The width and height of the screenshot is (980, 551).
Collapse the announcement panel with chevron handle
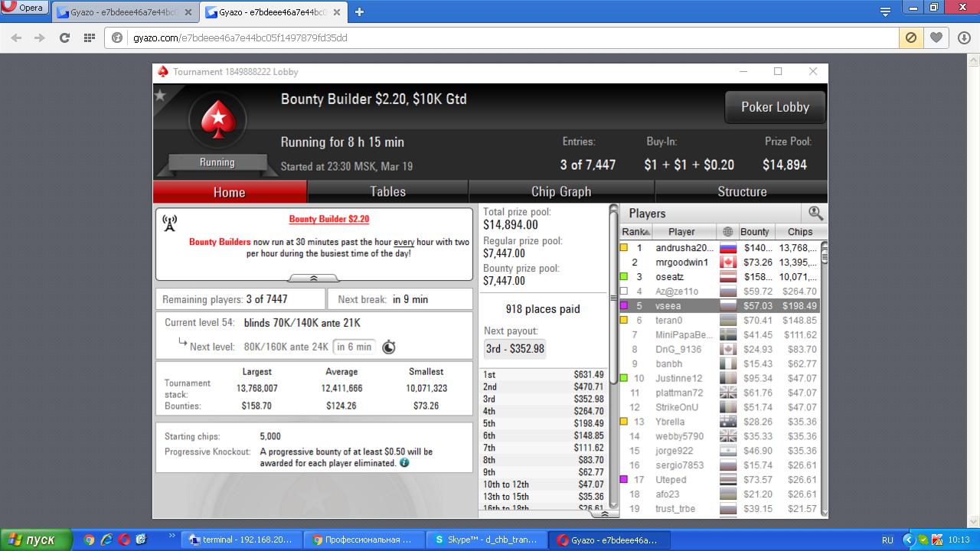tap(314, 278)
